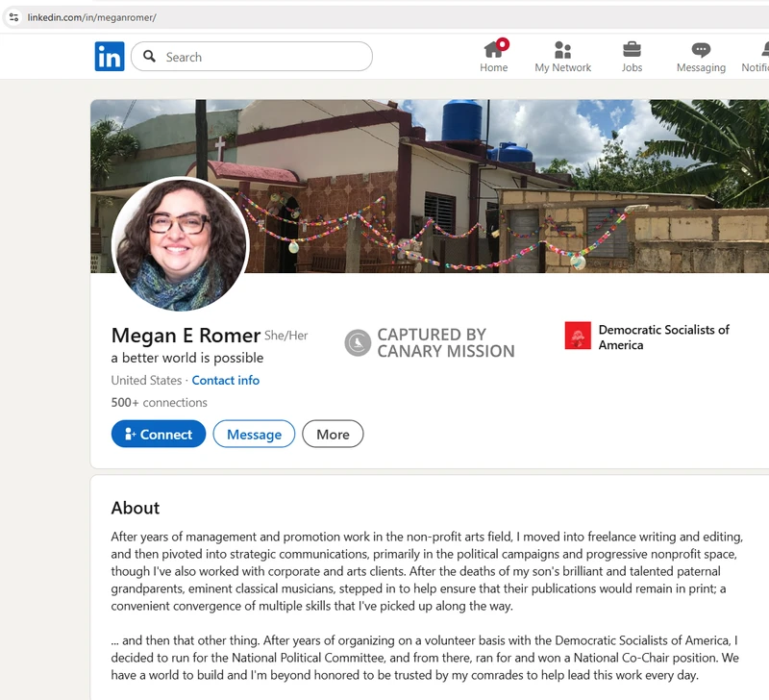Open the Messaging chat icon
This screenshot has width=769, height=700.
pos(701,50)
